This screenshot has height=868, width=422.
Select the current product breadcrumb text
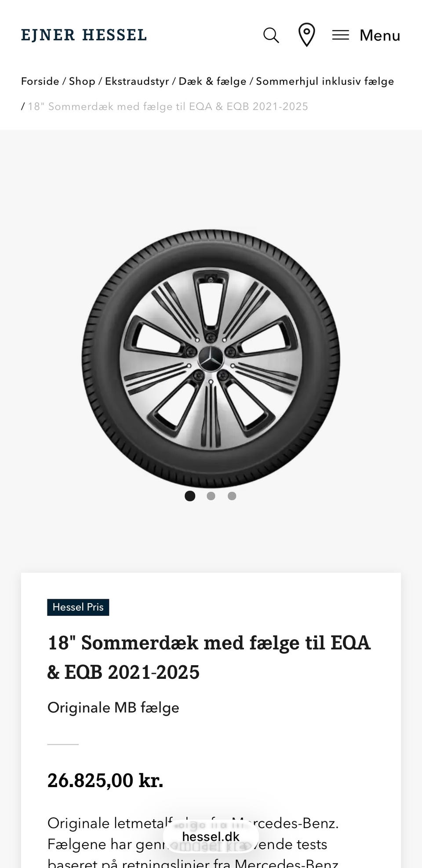tap(168, 106)
